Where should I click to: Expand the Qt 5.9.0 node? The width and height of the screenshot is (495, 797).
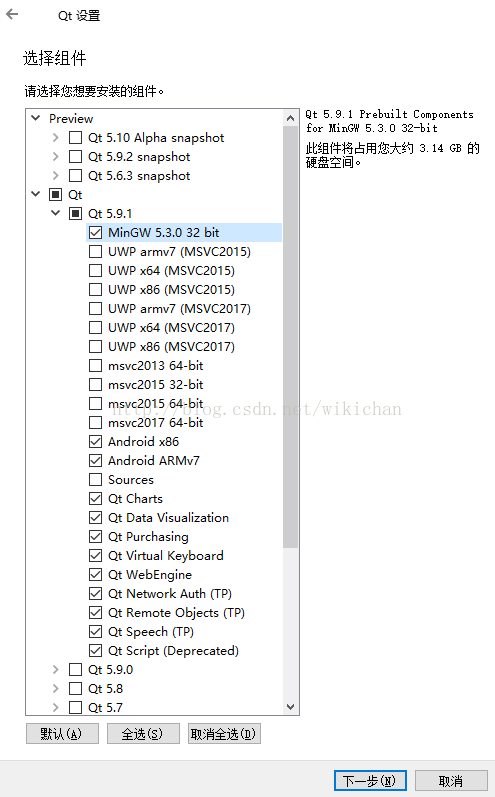click(x=55, y=669)
